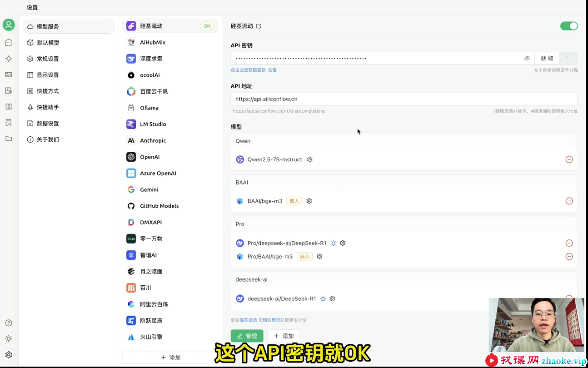
Task: Select the DMXAPI provider
Action: (x=170, y=222)
